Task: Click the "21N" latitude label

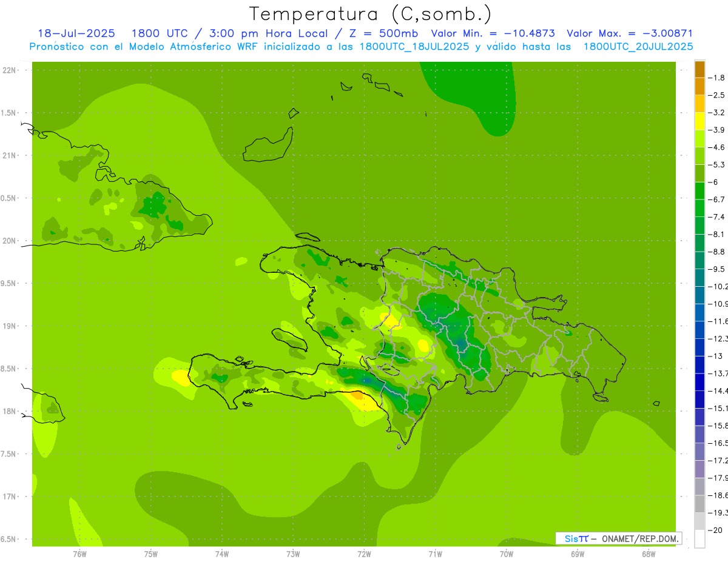Action: [x=9, y=155]
